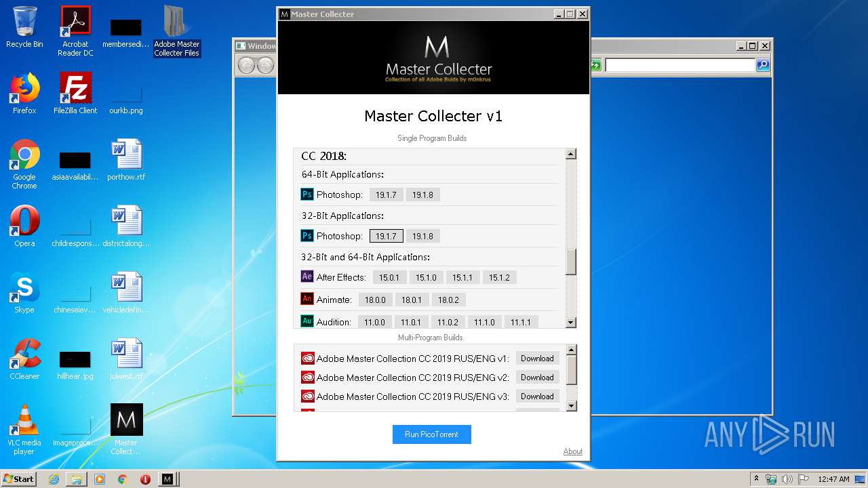Viewport: 868px width, 488px height.
Task: Click the Single Program Builds scrollbar thumb
Action: coord(571,262)
